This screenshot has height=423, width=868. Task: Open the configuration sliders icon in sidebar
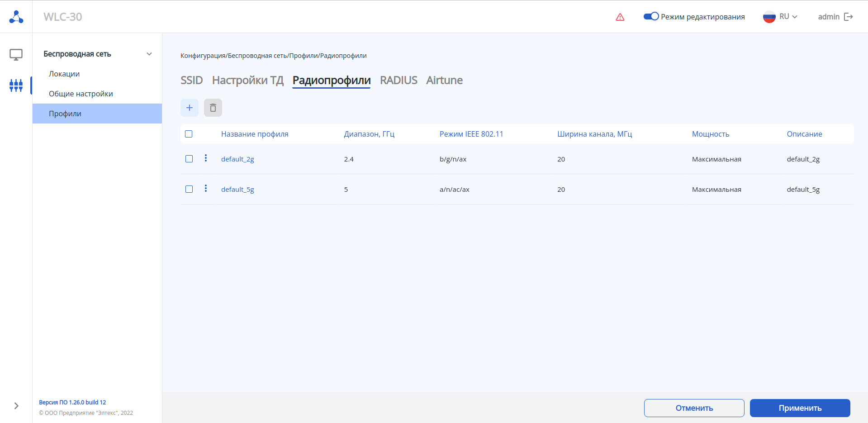[16, 85]
